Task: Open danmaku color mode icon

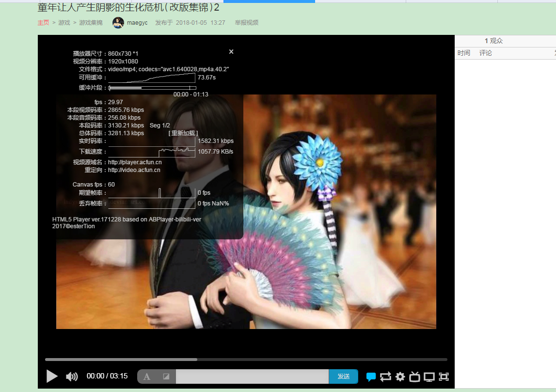Action: 166,376
